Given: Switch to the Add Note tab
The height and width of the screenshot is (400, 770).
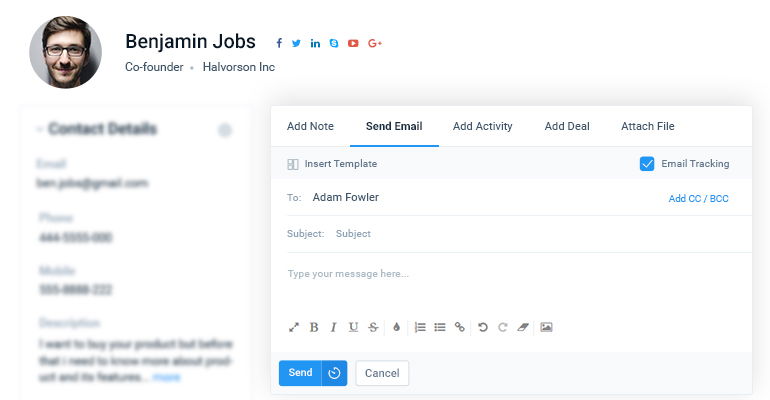Looking at the screenshot, I should tap(310, 126).
